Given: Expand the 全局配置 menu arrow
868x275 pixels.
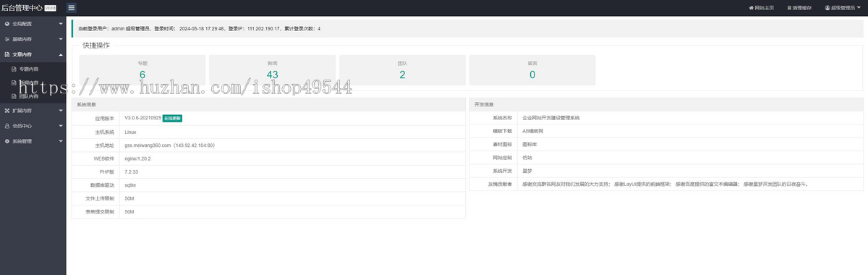Looking at the screenshot, I should click(x=61, y=24).
